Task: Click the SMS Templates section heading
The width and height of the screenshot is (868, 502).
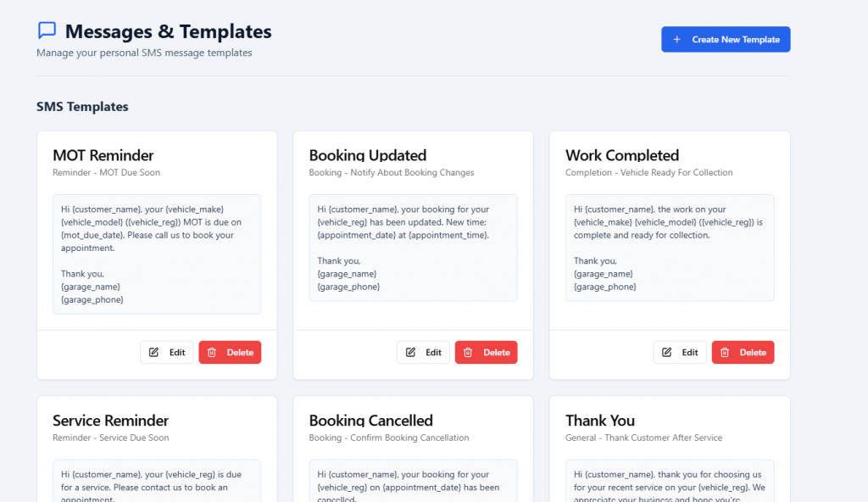Action: (82, 107)
